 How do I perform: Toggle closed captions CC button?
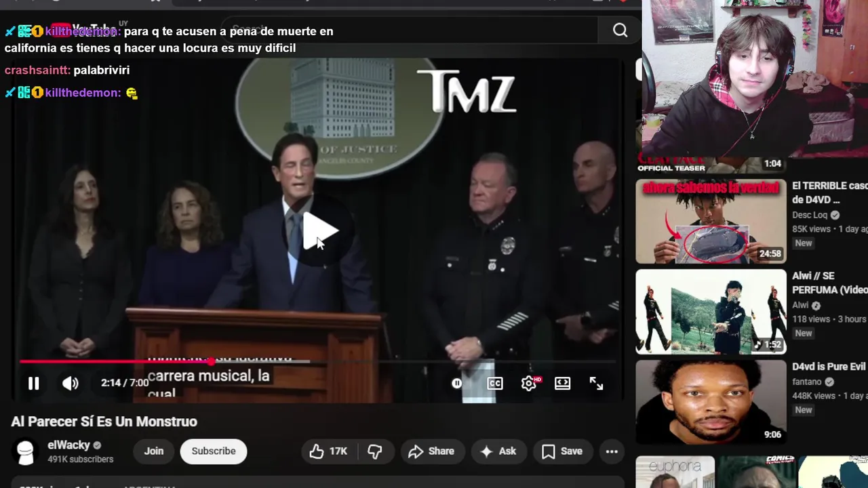[495, 383]
